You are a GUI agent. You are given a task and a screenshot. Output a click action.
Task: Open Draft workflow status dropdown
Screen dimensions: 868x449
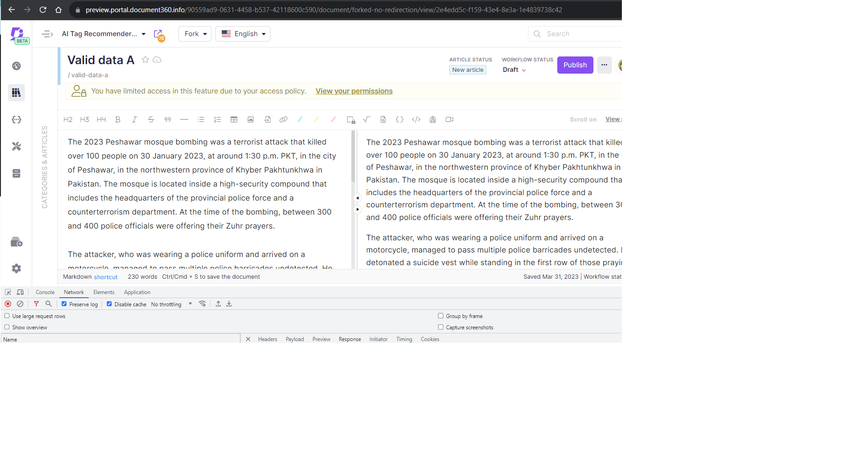tap(514, 70)
